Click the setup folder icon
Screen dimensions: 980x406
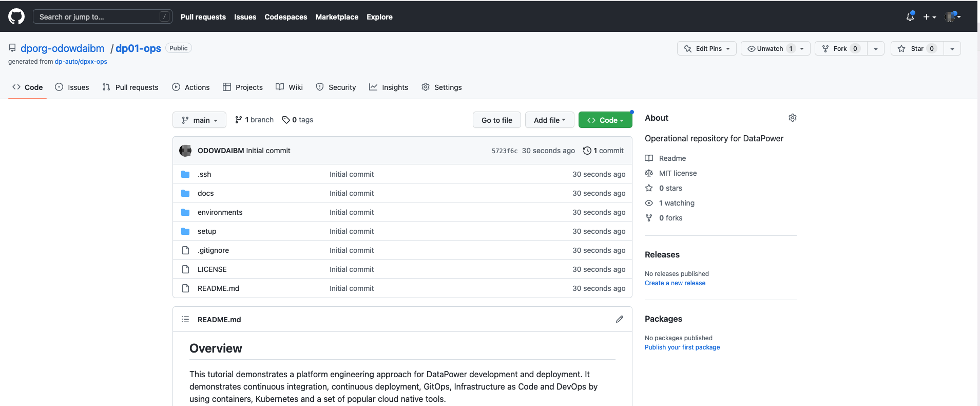tap(185, 231)
